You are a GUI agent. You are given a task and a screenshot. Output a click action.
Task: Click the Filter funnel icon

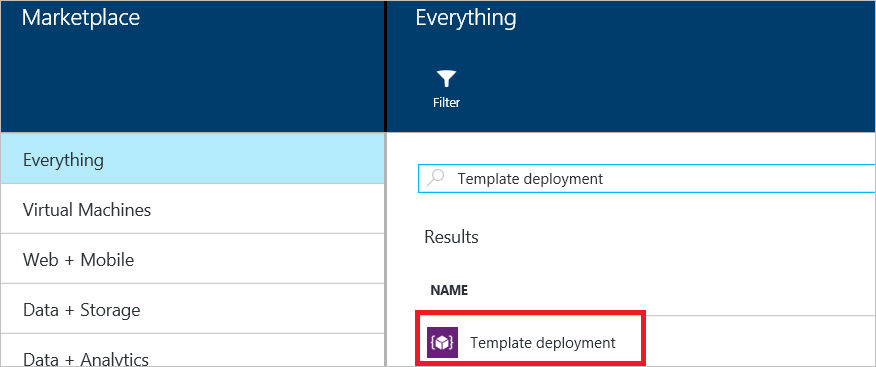tap(446, 79)
